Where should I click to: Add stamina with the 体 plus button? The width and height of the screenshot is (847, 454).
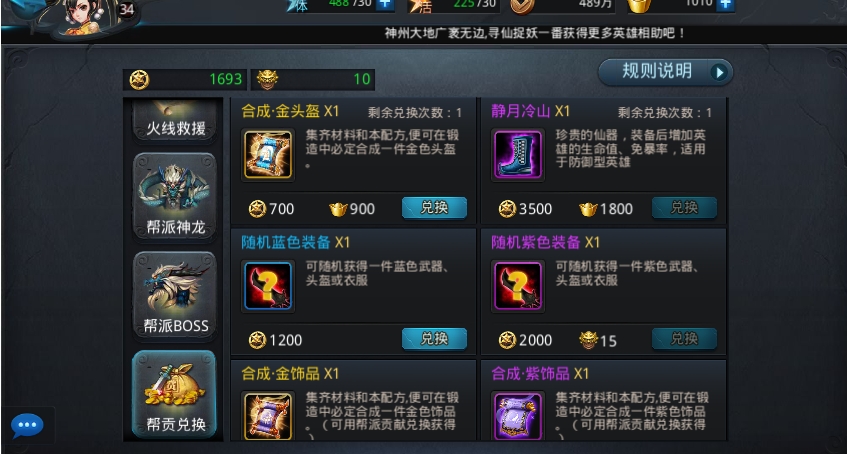tap(385, 4)
